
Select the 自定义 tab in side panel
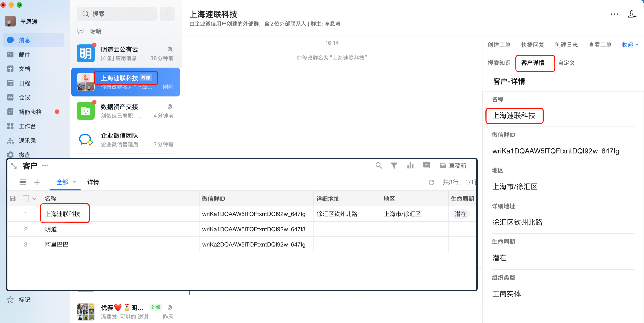(566, 63)
